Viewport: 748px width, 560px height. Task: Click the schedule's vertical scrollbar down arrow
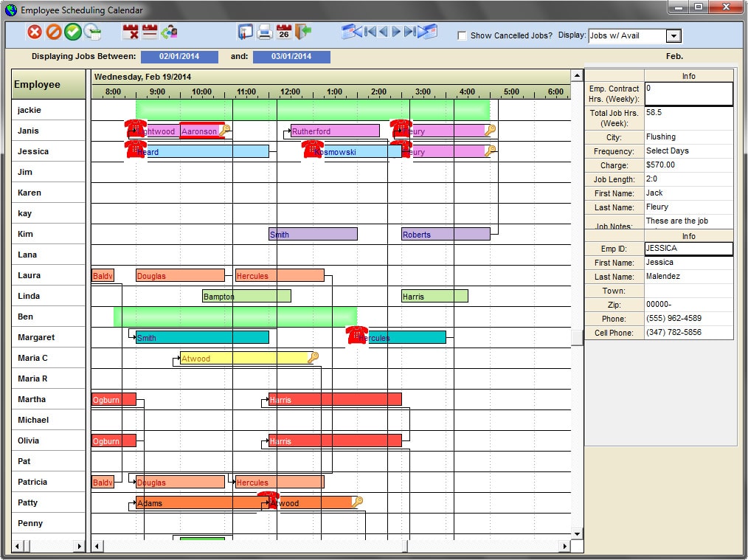(578, 533)
